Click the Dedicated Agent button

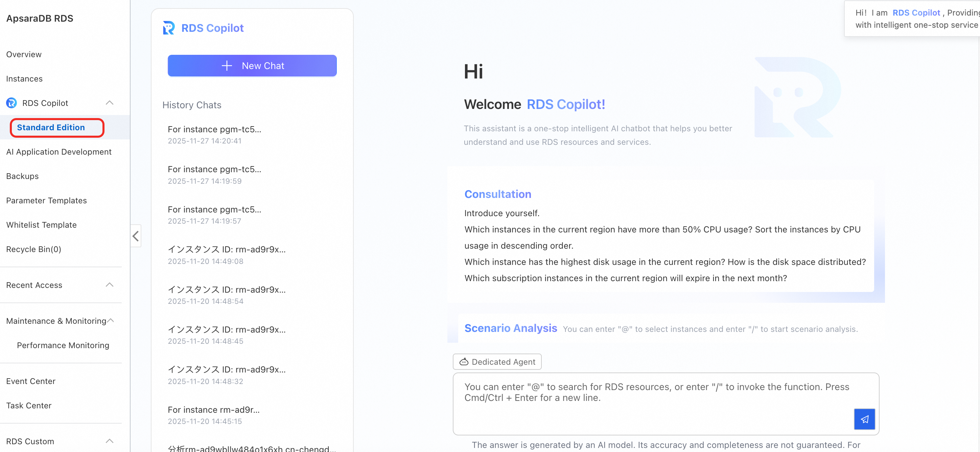[x=497, y=361]
